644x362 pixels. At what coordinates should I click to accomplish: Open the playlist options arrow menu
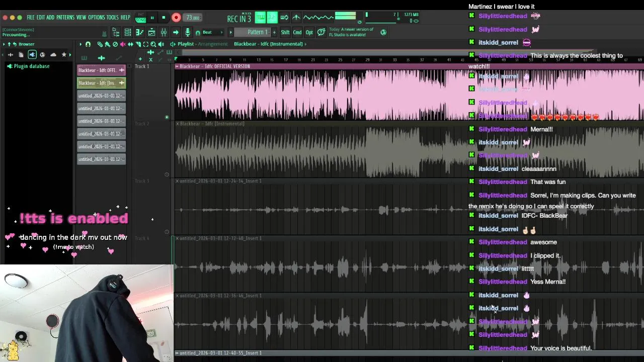pos(80,44)
